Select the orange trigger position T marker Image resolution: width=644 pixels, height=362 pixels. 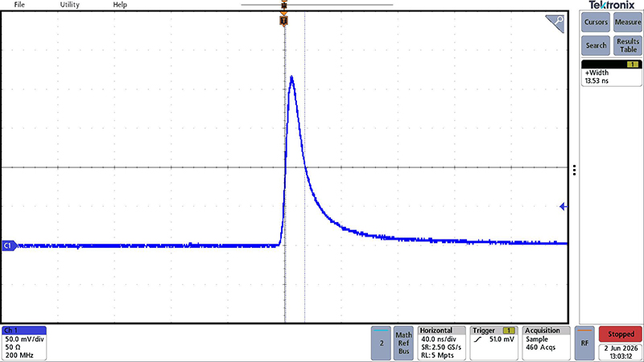coord(283,21)
